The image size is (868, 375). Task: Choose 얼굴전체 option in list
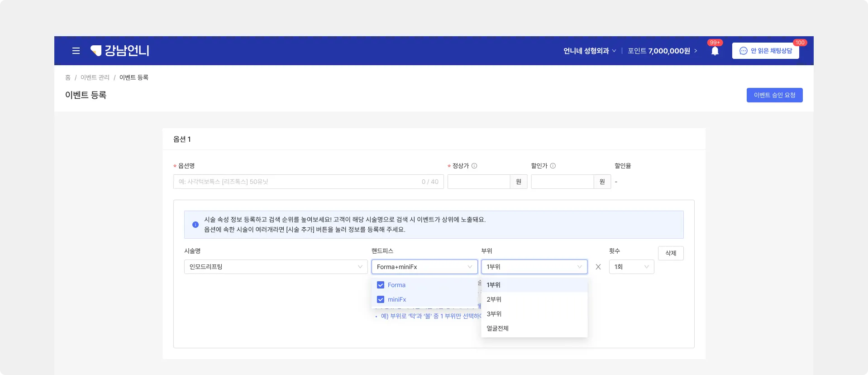(x=498, y=328)
